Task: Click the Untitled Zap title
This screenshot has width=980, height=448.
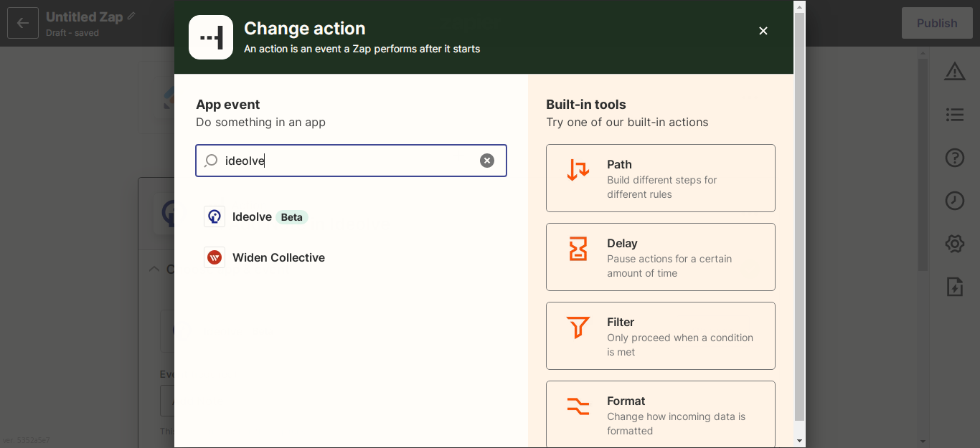Action: coord(84,16)
